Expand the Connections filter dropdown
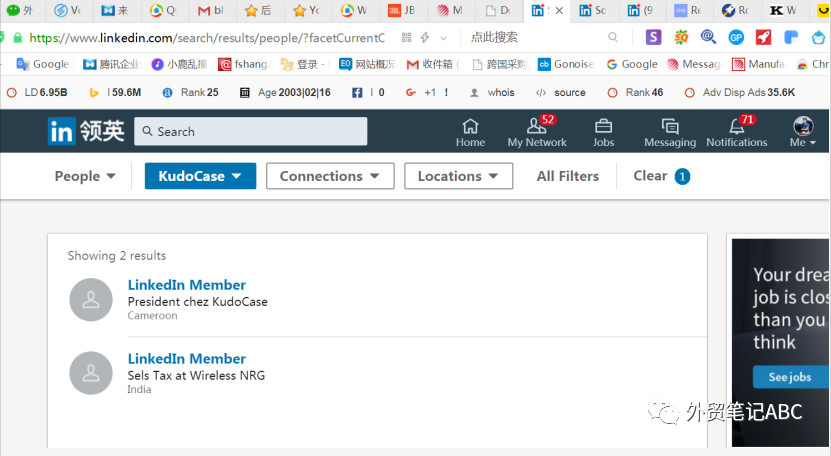The image size is (831, 456). tap(330, 176)
